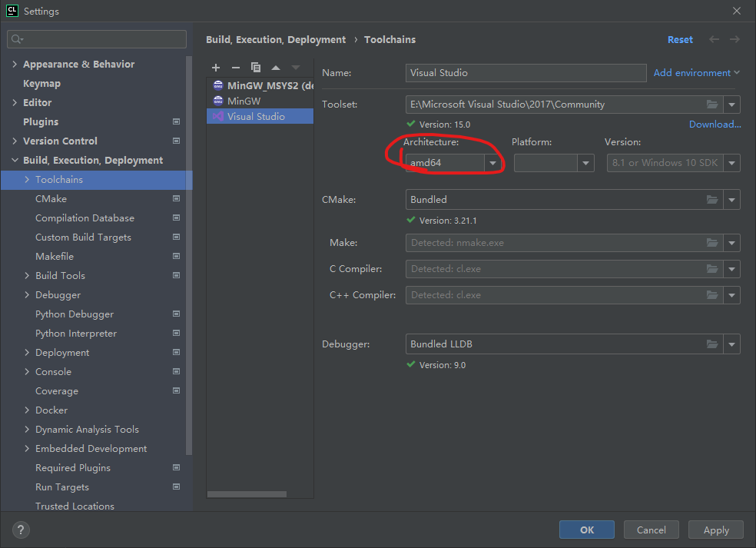Screen dimensions: 756x548
Task: Click project-level icon next to Makefile
Action: (177, 256)
